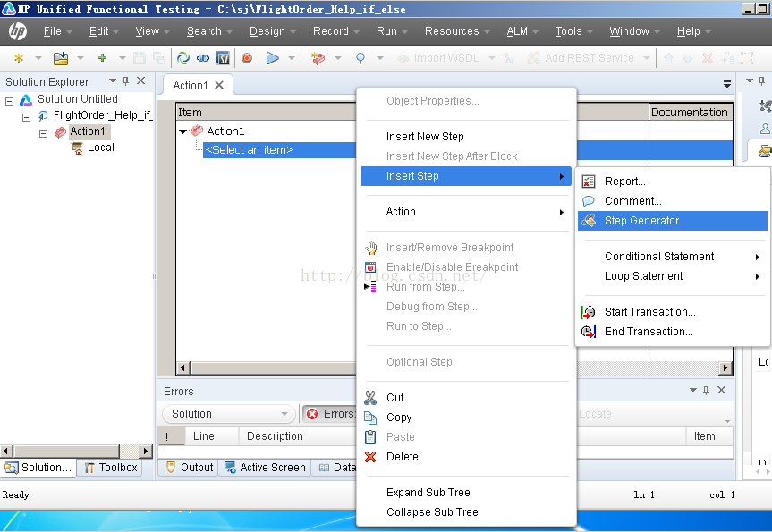The width and height of the screenshot is (772, 532).
Task: Click the Object Spy pin icon
Action: 361,58
